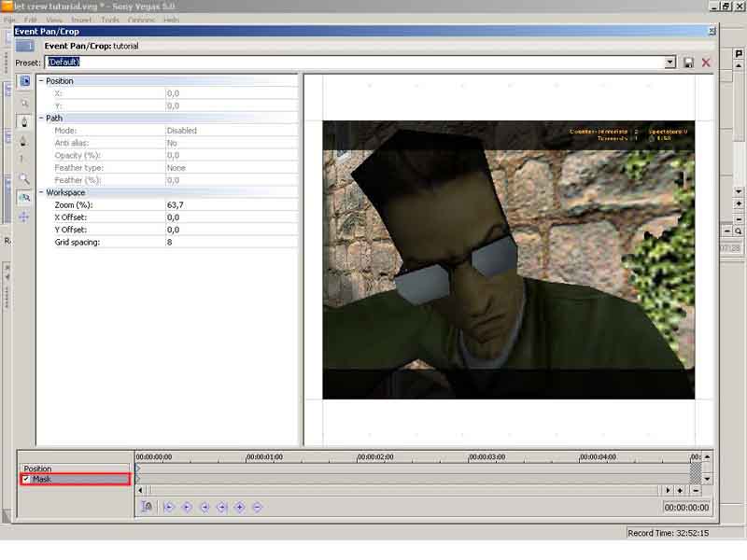
Task: Edit the Grid spacing value 8
Action: (x=232, y=243)
